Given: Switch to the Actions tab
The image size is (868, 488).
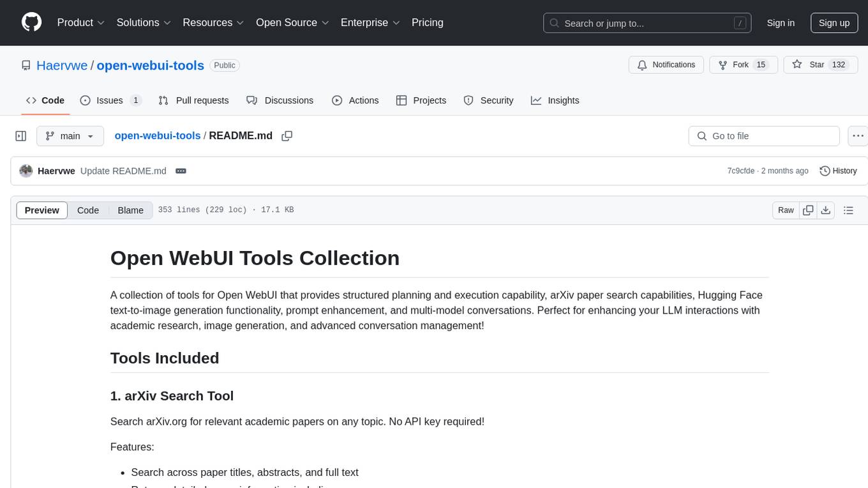Looking at the screenshot, I should [x=355, y=100].
